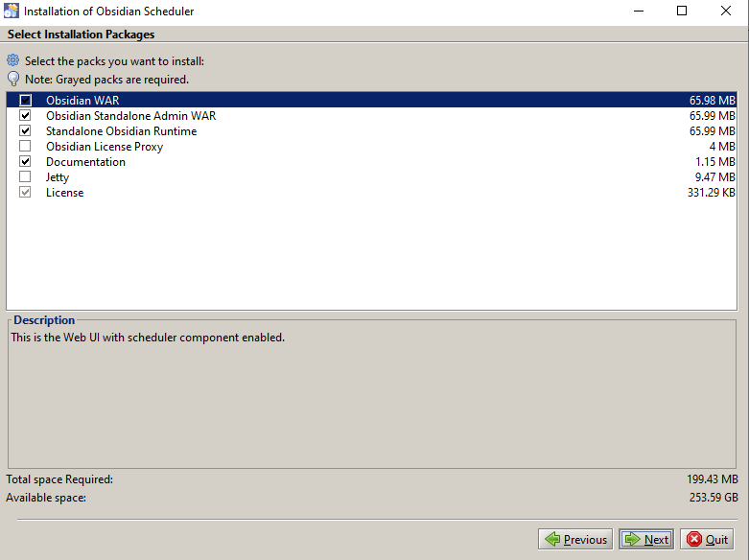Select Standalone Obsidian Runtime row text
Viewport: 749px width, 560px height.
click(x=122, y=131)
